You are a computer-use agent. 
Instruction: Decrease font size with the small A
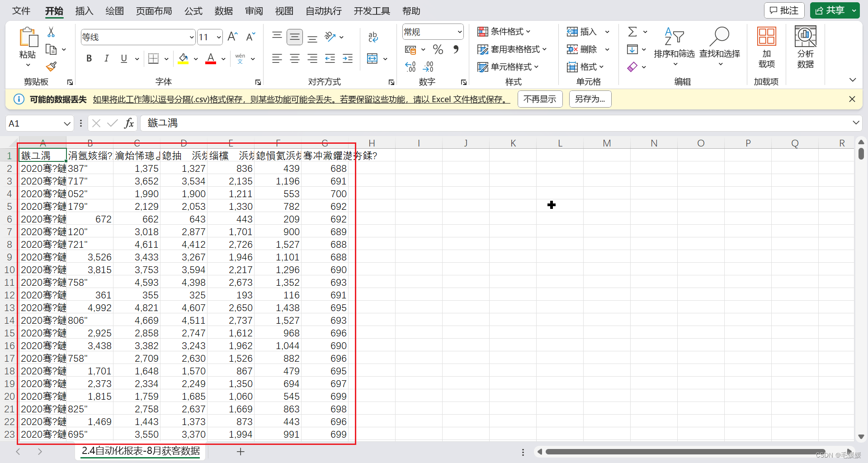tap(250, 37)
